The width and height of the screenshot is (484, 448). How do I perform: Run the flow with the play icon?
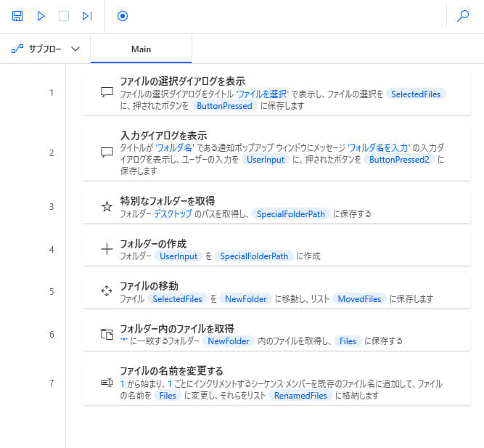[41, 16]
